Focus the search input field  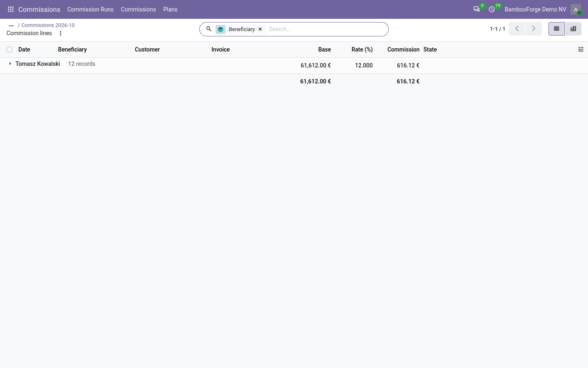tap(327, 29)
